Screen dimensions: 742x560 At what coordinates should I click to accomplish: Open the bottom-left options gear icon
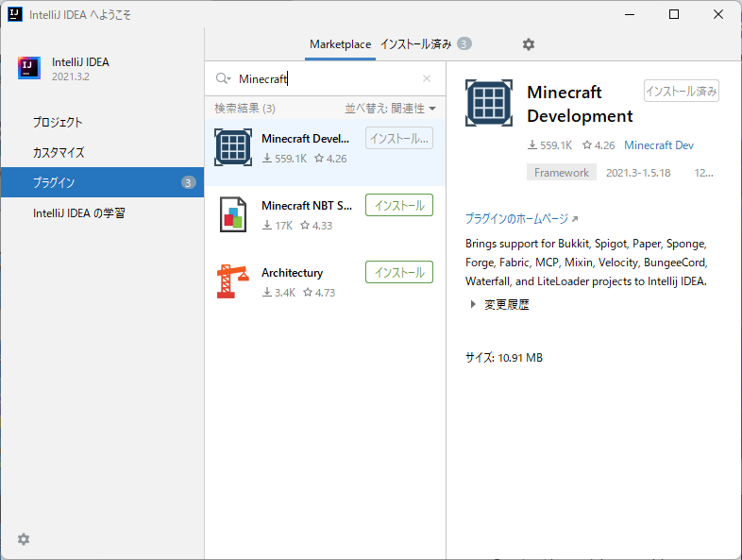point(24,539)
